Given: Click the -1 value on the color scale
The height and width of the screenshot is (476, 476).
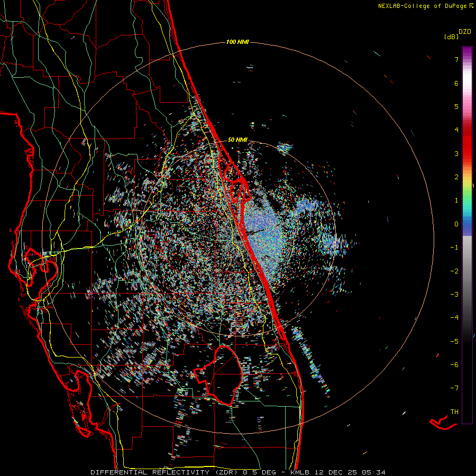Looking at the screenshot, I should (454, 248).
